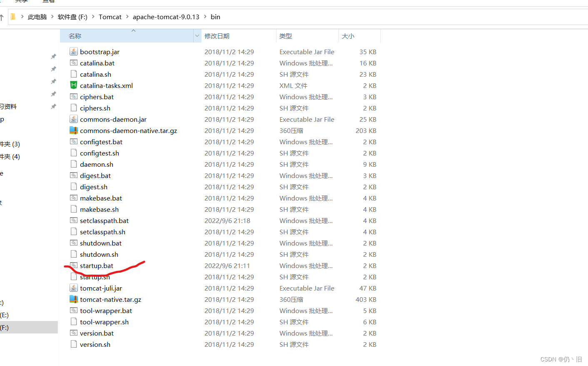The height and width of the screenshot is (366, 588).
Task: Sort files by the 修改日期 column header
Action: pyautogui.click(x=239, y=36)
